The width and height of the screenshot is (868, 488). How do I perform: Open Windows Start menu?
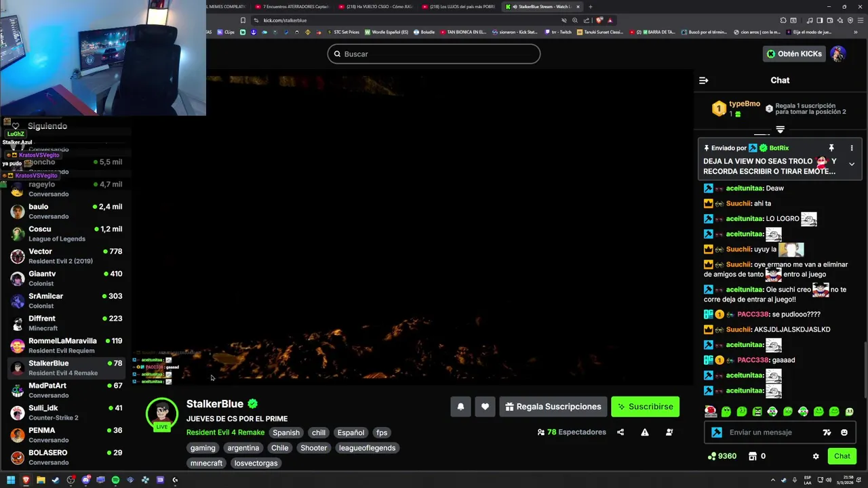pyautogui.click(x=11, y=480)
